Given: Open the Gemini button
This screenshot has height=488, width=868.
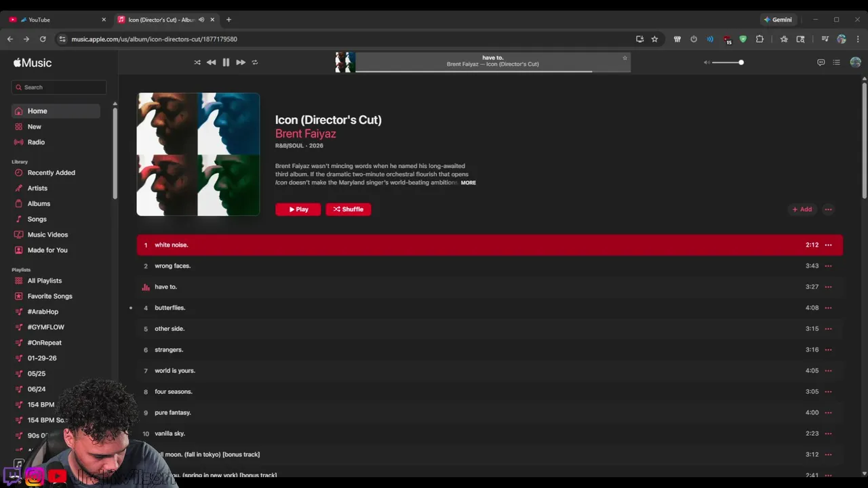Looking at the screenshot, I should pos(778,20).
